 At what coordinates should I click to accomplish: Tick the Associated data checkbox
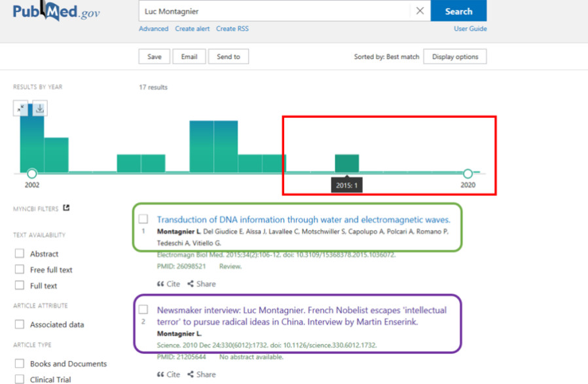(20, 324)
